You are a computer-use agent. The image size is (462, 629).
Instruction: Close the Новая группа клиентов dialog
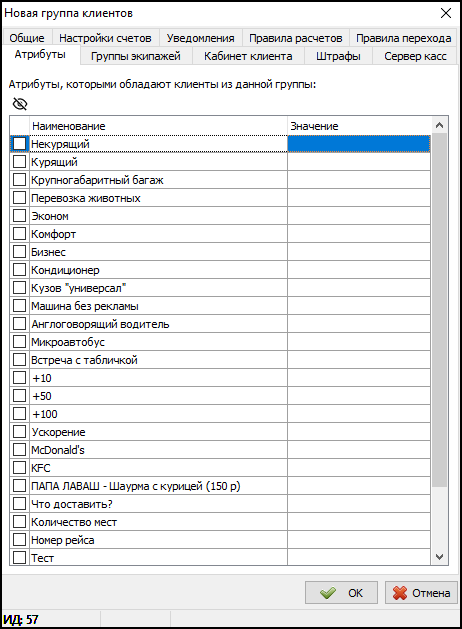[446, 13]
